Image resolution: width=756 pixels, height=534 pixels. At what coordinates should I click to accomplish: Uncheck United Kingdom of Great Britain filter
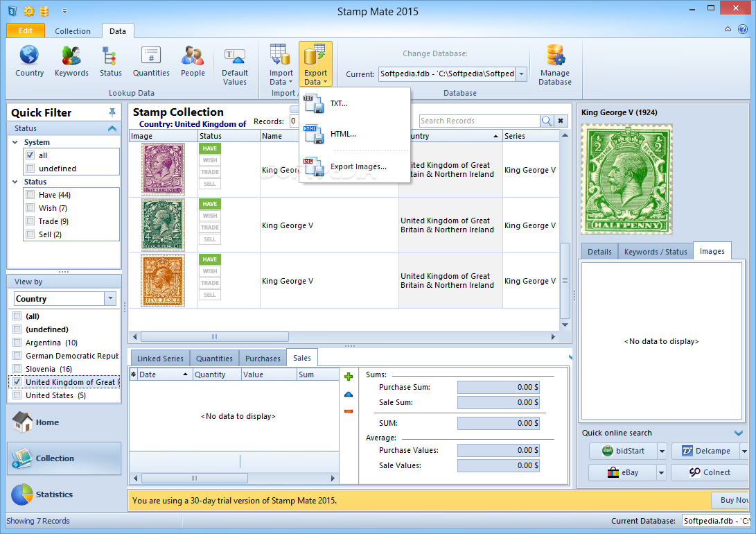(17, 382)
